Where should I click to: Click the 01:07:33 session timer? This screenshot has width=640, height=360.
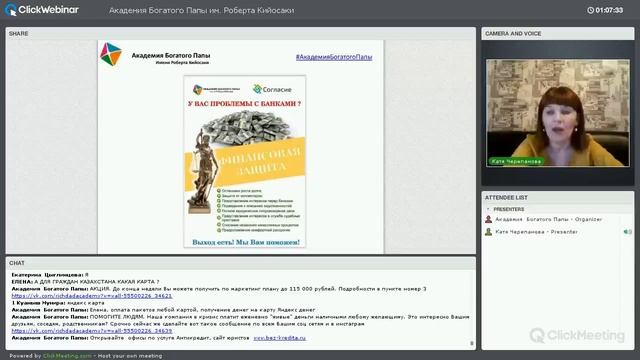(609, 10)
